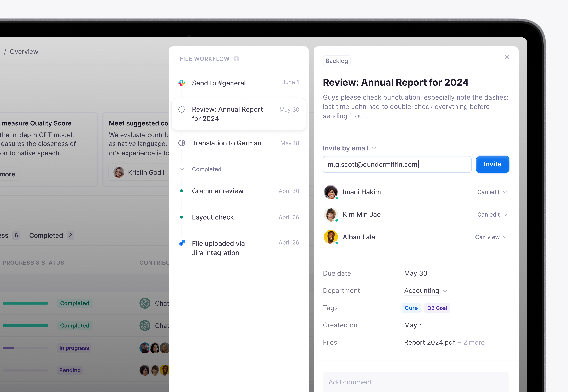Click the info icon next to FILE WORKFLOW

[236, 59]
